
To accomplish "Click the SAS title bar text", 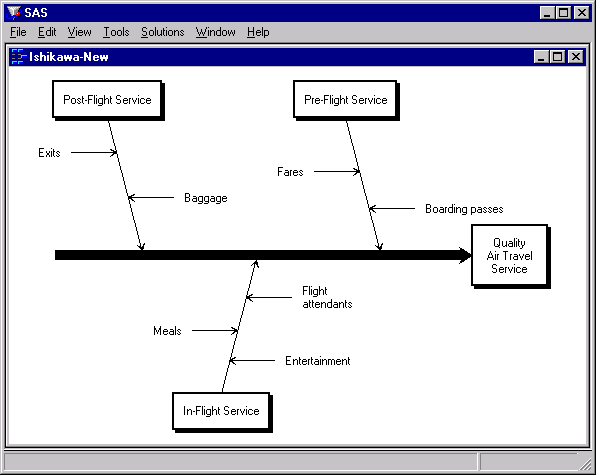I will point(36,13).
